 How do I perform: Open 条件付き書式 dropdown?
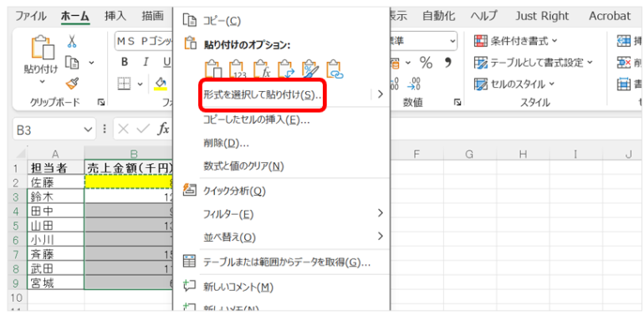516,41
